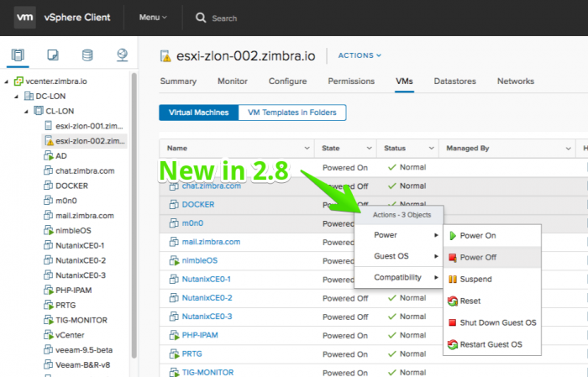Click the VMware vm logo
Screen dimensions: 588x377
coord(24,18)
